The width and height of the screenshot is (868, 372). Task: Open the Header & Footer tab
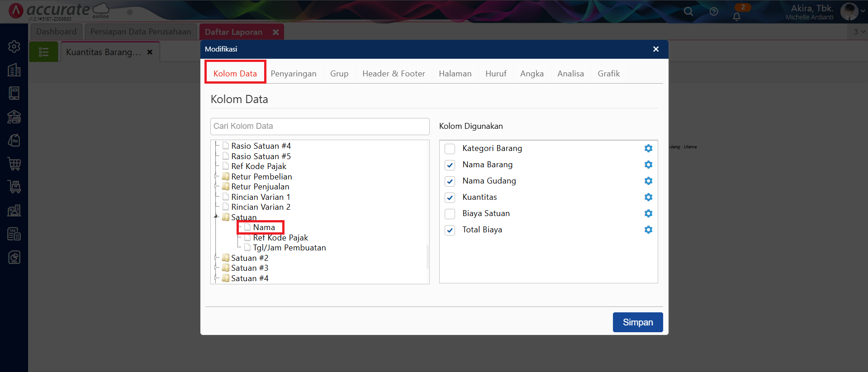click(x=393, y=74)
